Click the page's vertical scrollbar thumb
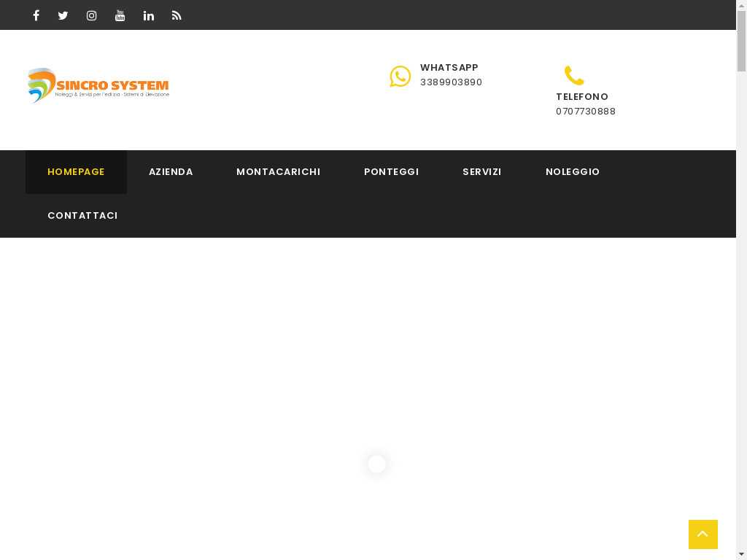The image size is (747, 560). (741, 42)
